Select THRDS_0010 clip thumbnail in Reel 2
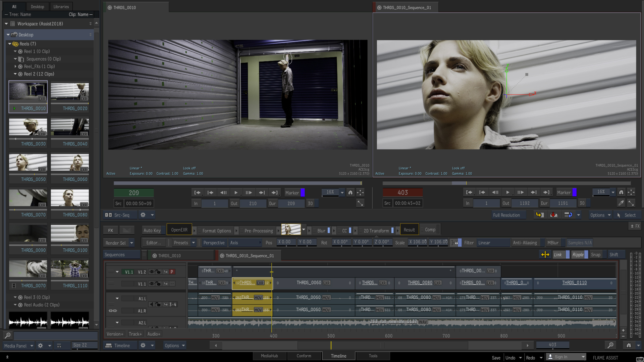Screen dimensions: 644x362 (28, 96)
